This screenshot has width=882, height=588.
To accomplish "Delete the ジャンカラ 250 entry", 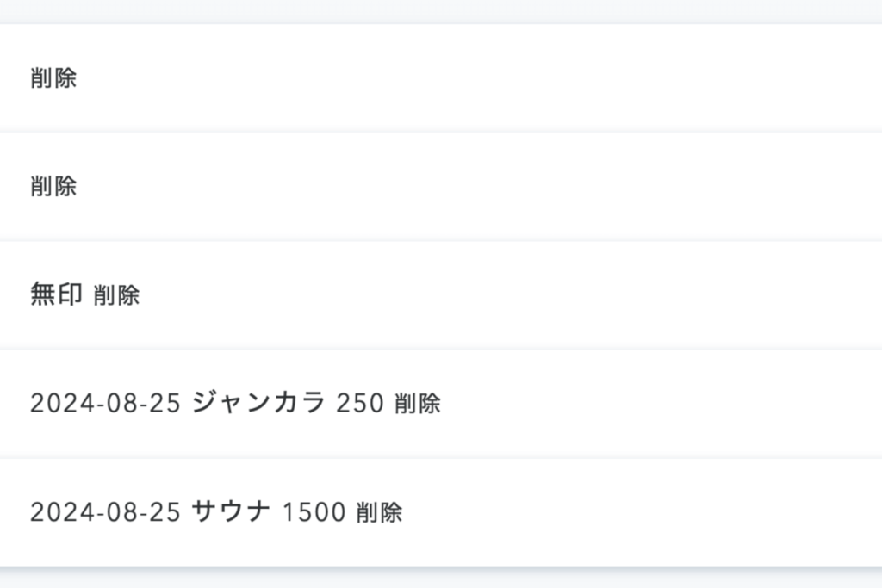I will (418, 403).
